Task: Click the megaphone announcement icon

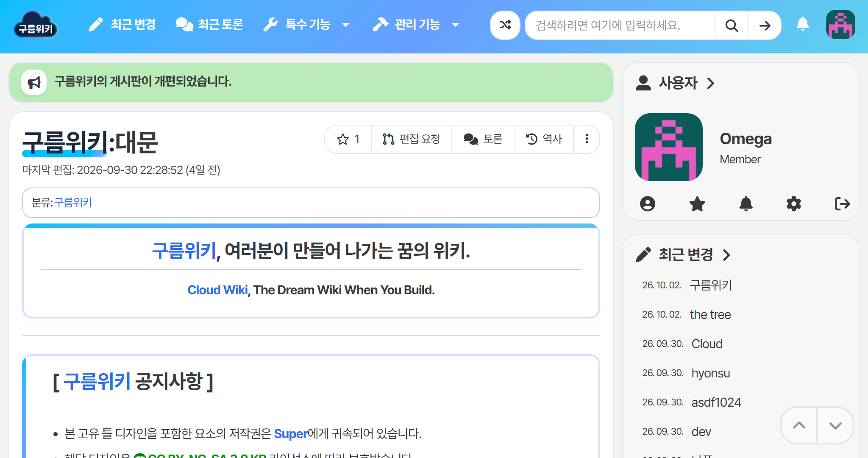Action: [x=34, y=82]
